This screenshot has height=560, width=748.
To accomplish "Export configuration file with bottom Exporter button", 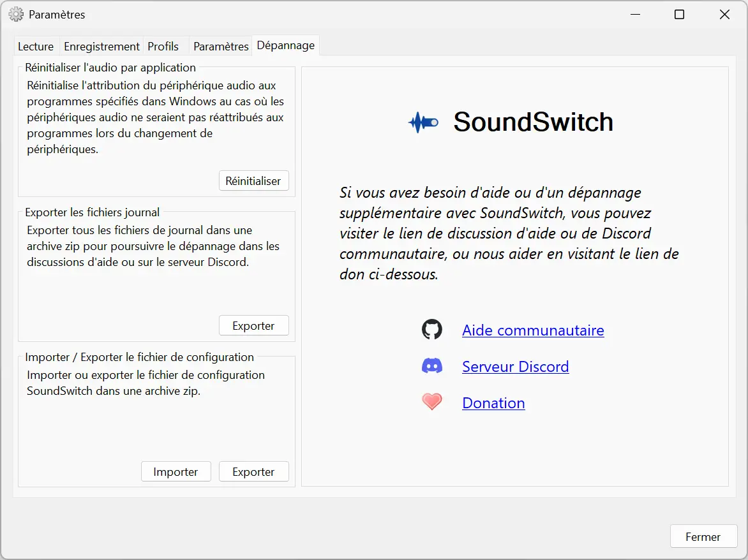I will click(x=254, y=471).
